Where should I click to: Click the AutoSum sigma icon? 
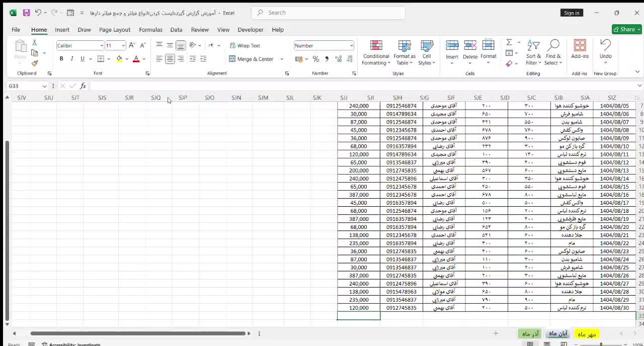point(509,42)
